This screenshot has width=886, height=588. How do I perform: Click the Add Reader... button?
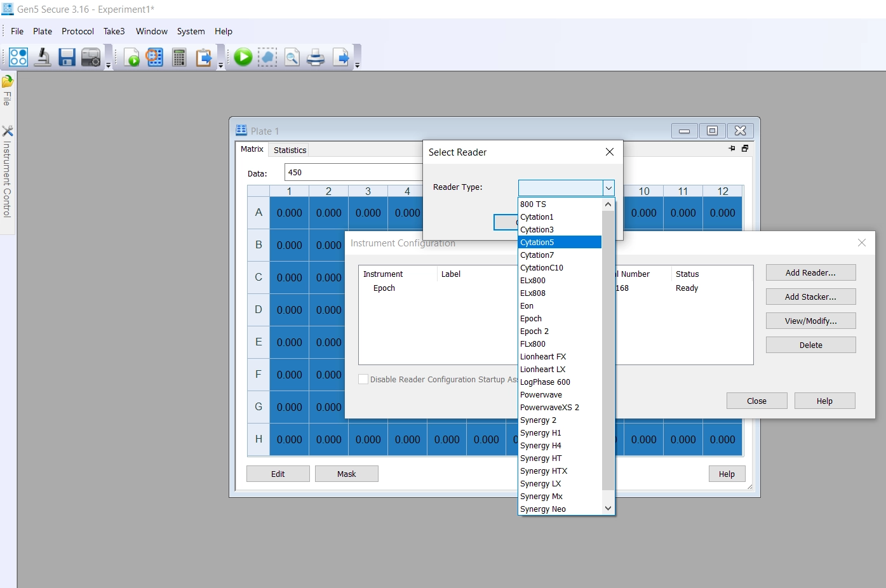tap(810, 272)
